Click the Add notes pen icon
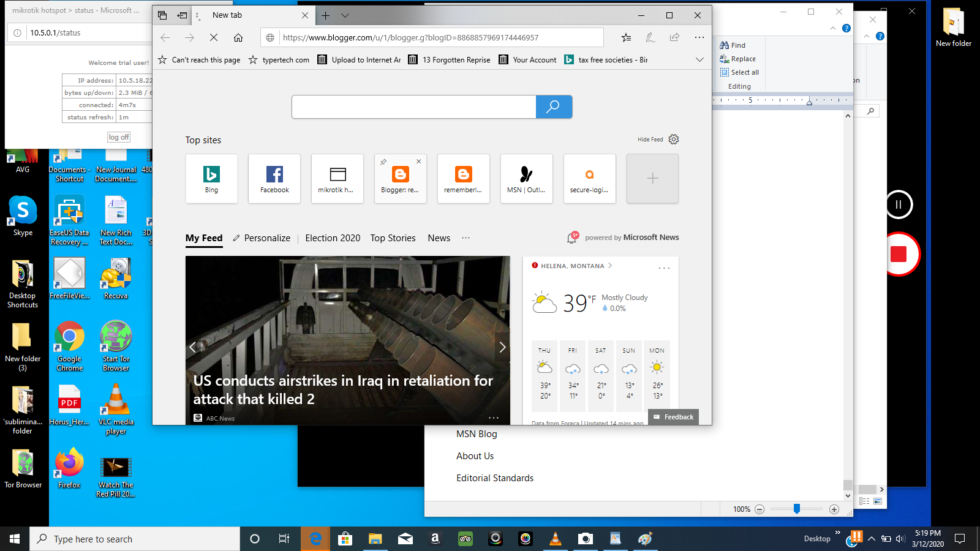 point(650,38)
